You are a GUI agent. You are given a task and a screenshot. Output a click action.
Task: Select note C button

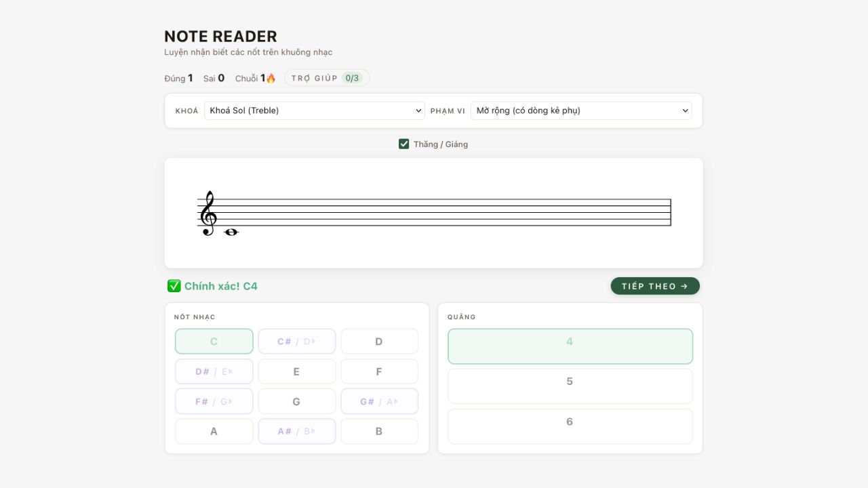[214, 342]
